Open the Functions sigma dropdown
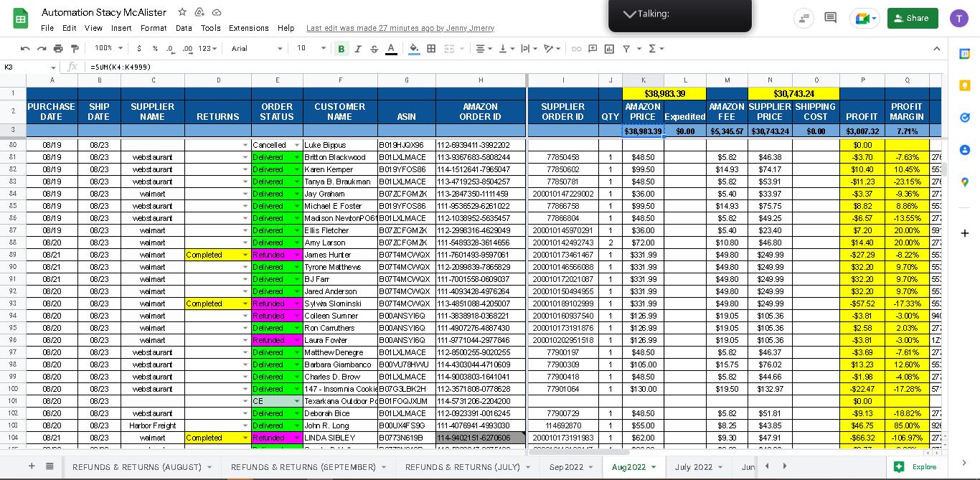 [x=656, y=48]
